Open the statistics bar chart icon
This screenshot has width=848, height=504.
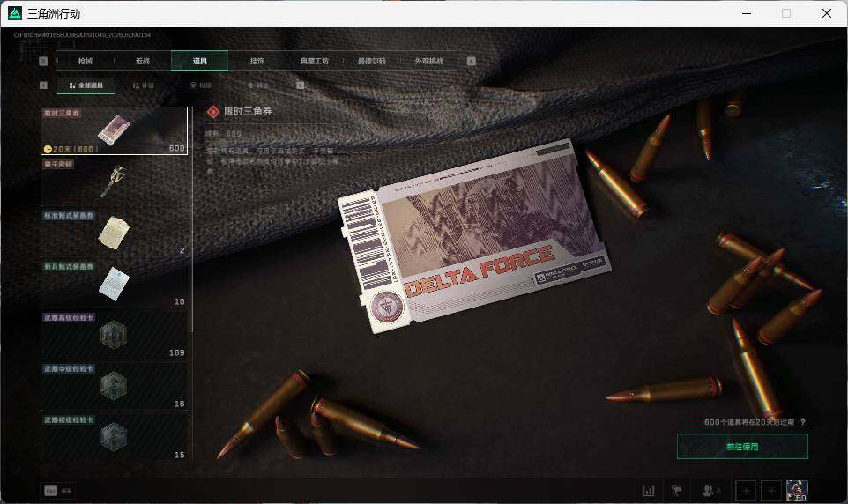point(649,491)
